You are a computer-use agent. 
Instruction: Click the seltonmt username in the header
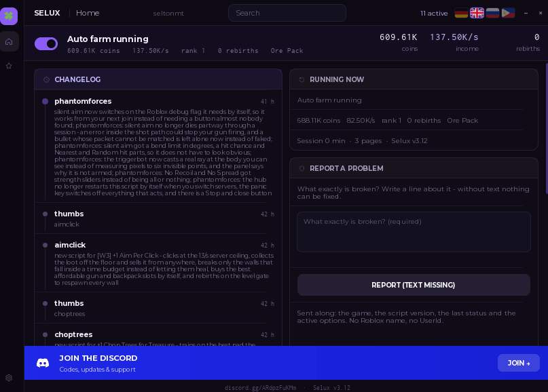(x=168, y=14)
